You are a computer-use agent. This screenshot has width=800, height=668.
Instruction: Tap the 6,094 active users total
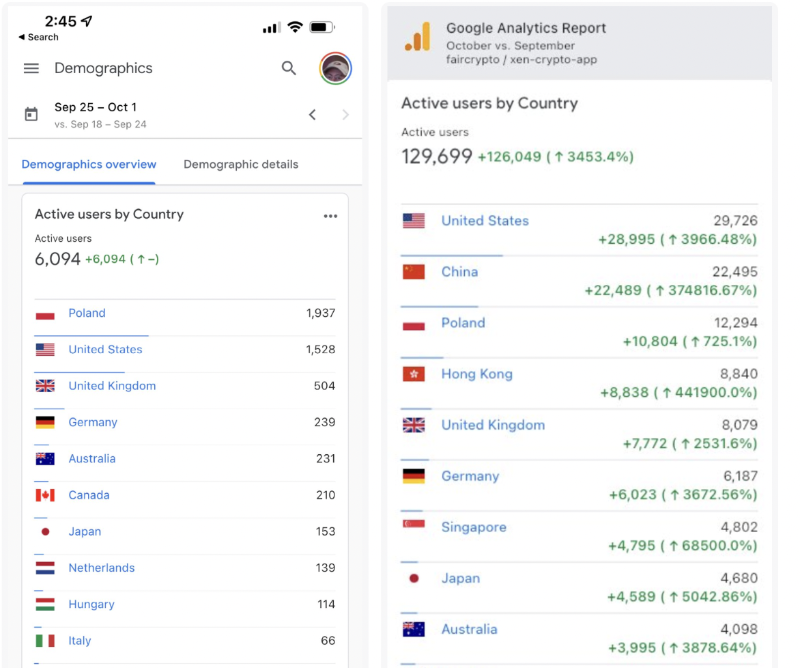tap(57, 259)
